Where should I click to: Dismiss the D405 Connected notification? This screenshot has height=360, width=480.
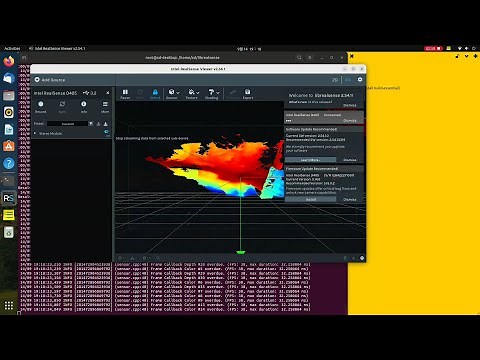(x=350, y=121)
